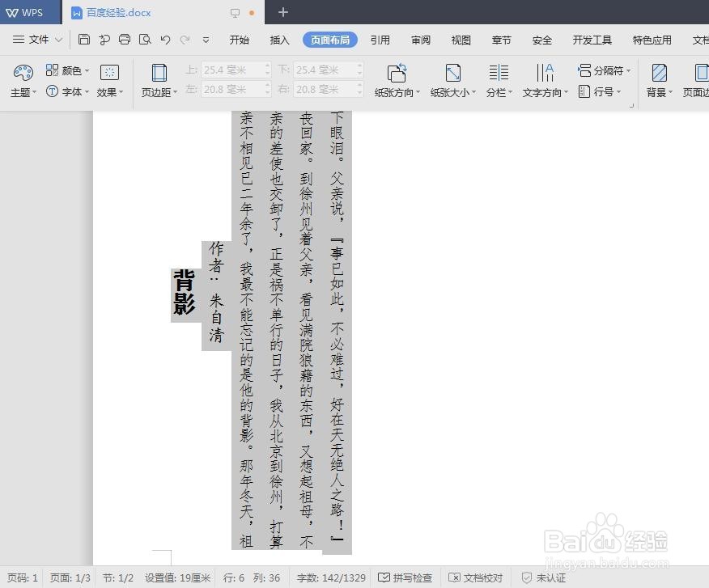Viewport: 709px width, 588px height.
Task: Click the right margin stepper arrows
Action: (360, 90)
